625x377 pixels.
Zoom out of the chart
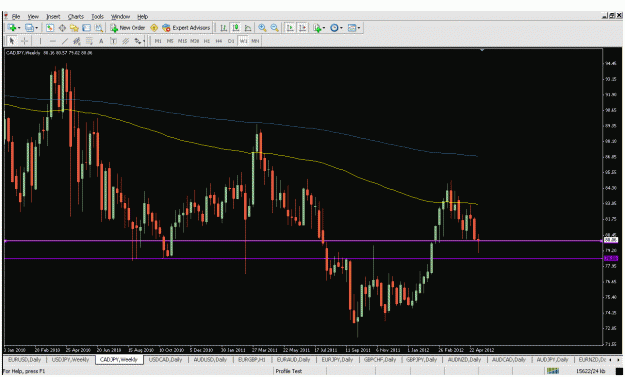point(275,28)
